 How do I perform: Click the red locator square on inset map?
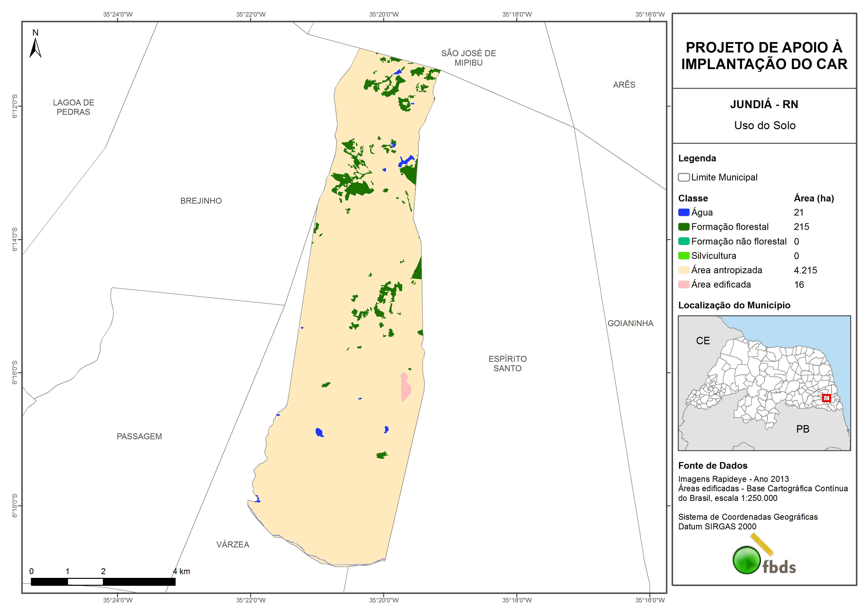pyautogui.click(x=826, y=398)
